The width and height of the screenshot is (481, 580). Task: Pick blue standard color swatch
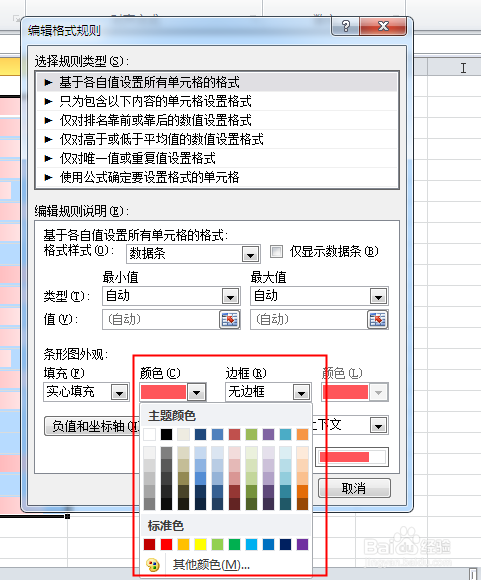[x=268, y=544]
